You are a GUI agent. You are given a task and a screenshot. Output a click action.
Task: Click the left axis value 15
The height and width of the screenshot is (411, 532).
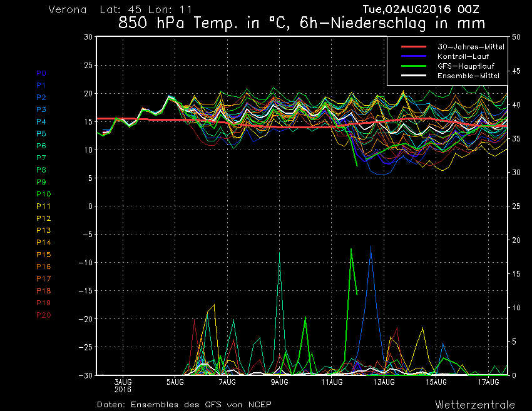point(88,122)
